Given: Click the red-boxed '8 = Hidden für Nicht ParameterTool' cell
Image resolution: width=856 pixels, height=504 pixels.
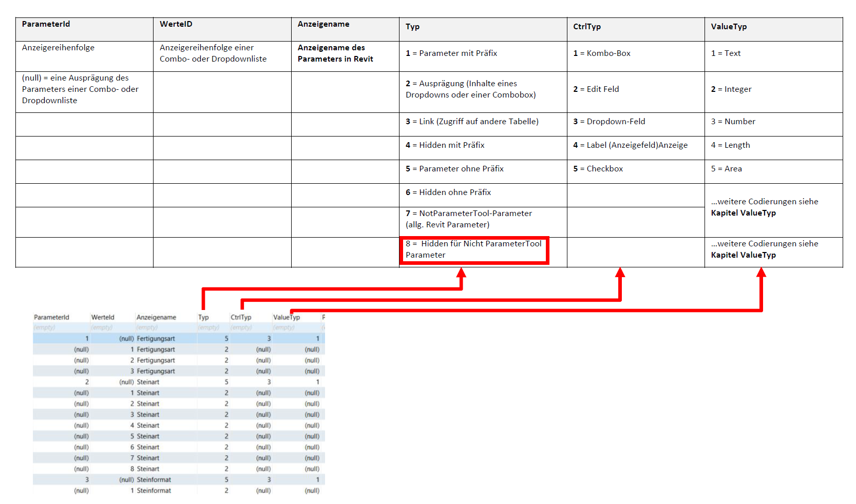Looking at the screenshot, I should click(x=473, y=250).
